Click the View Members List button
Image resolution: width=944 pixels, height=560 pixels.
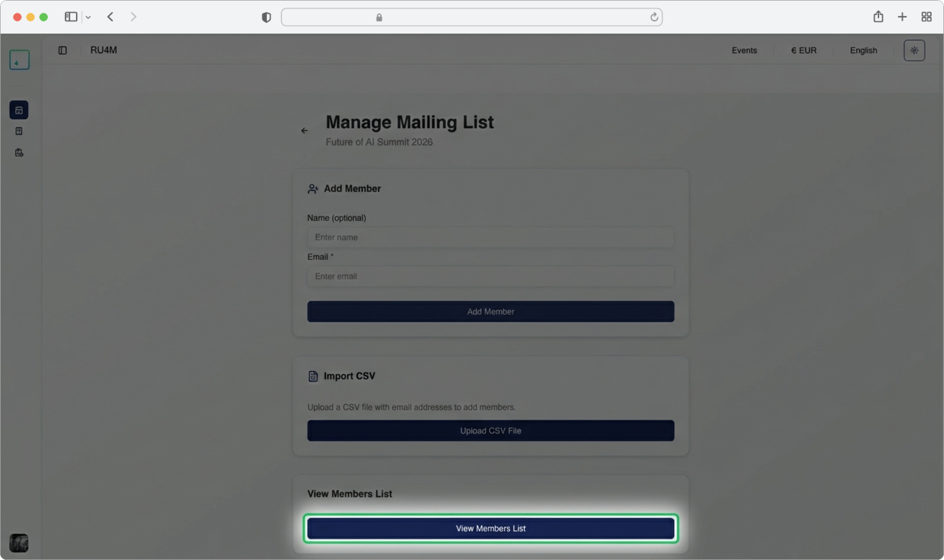click(490, 529)
